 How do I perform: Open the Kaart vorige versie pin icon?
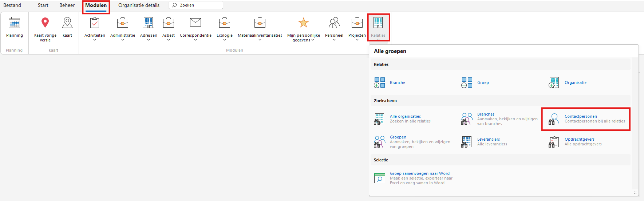click(45, 23)
